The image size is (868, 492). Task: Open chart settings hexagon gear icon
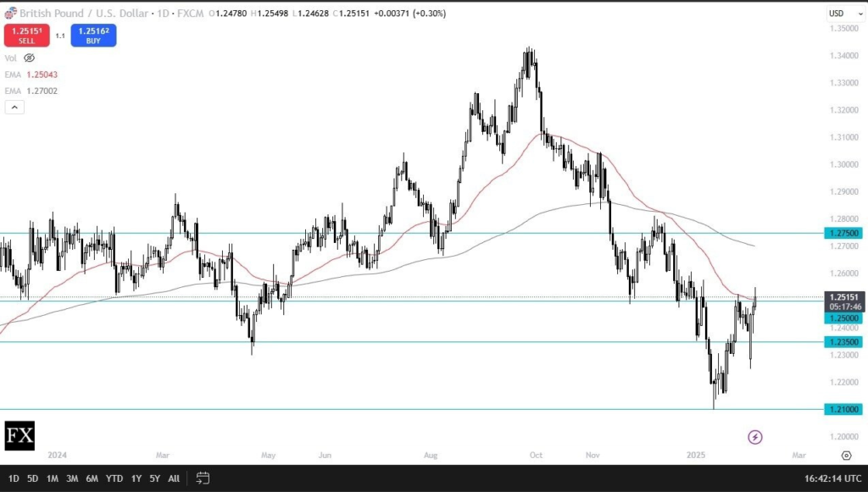pos(846,456)
